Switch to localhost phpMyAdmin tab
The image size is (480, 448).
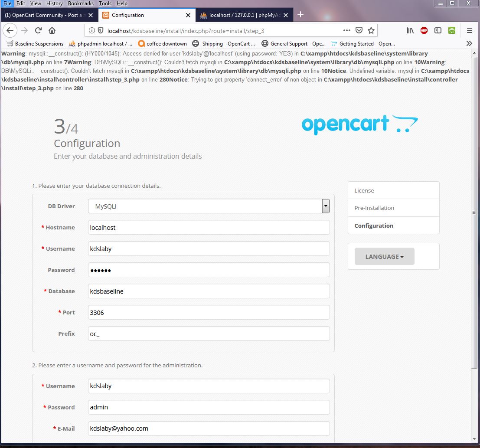tap(244, 15)
